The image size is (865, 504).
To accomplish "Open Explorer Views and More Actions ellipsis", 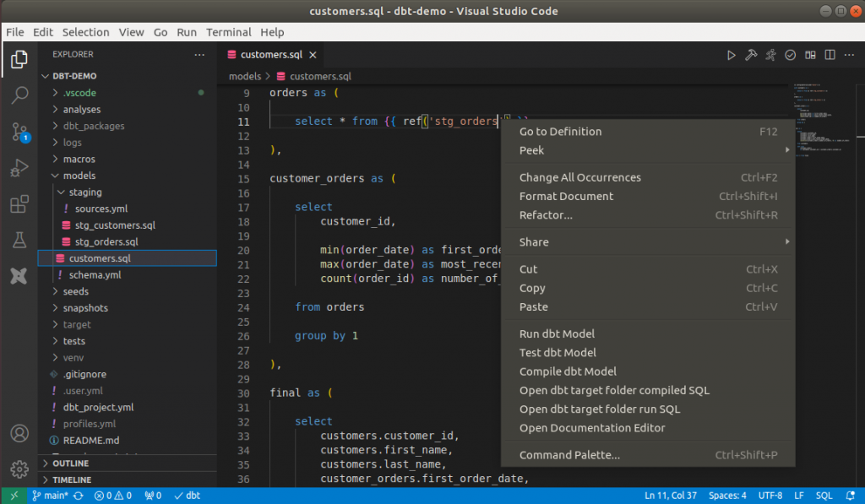I will click(x=199, y=55).
